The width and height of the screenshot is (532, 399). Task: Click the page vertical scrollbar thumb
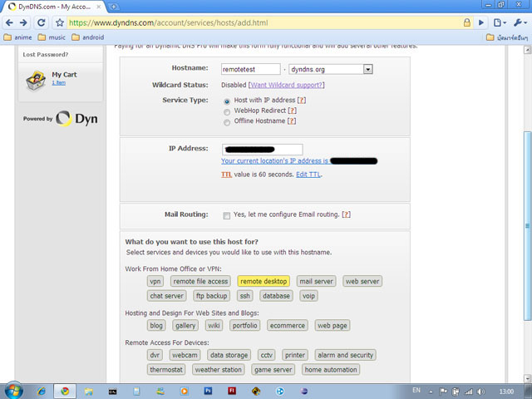[527, 225]
